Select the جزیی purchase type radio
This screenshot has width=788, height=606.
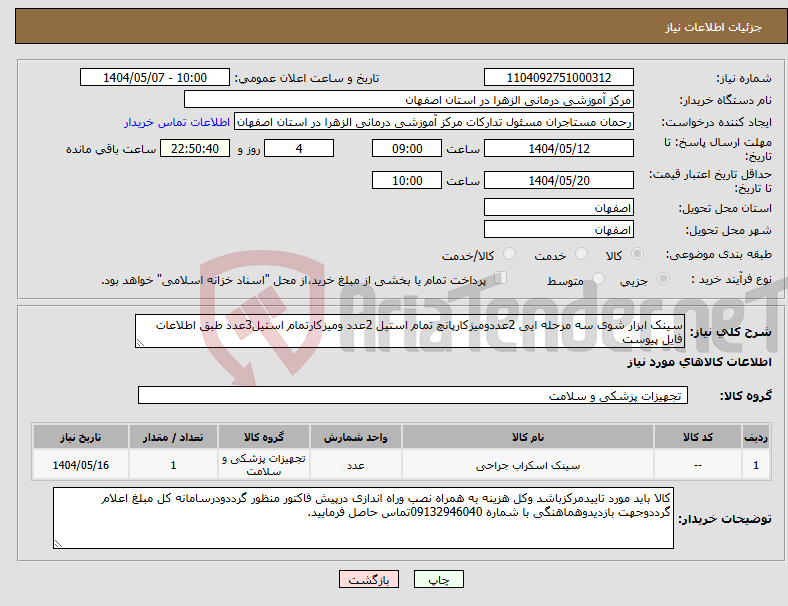663,278
